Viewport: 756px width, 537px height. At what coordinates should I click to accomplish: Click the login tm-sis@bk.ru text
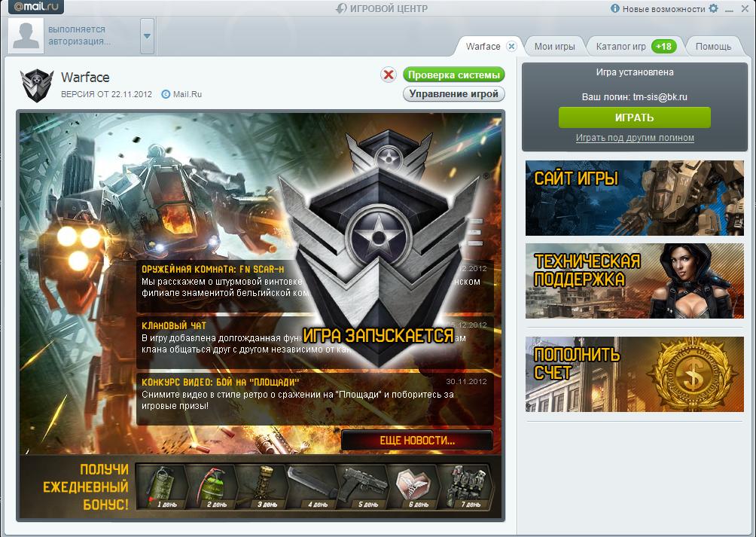tap(660, 97)
